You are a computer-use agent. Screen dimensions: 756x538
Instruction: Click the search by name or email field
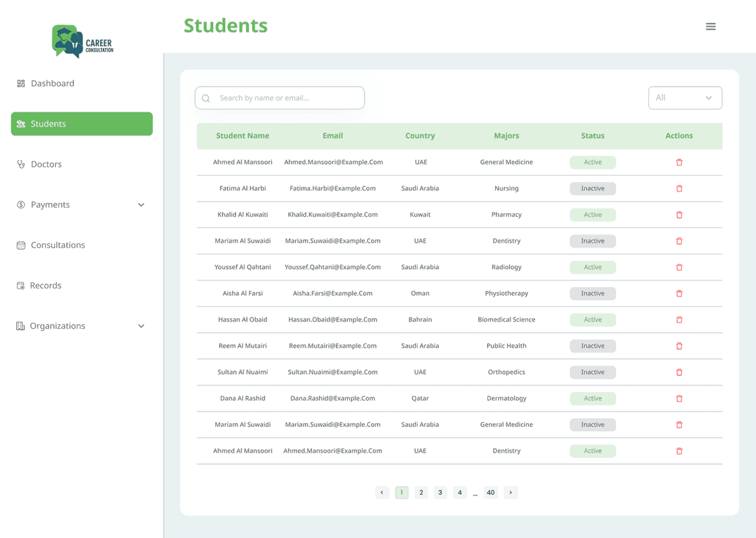coord(286,98)
